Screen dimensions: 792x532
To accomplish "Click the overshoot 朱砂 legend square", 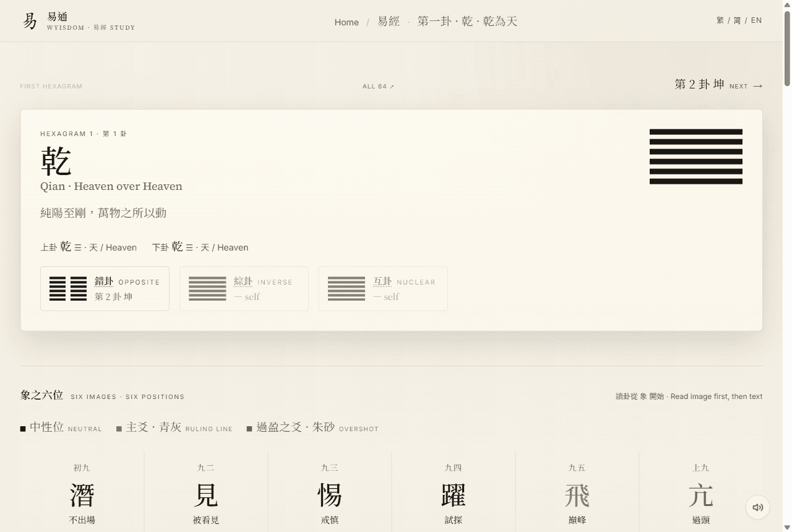I will (x=249, y=429).
